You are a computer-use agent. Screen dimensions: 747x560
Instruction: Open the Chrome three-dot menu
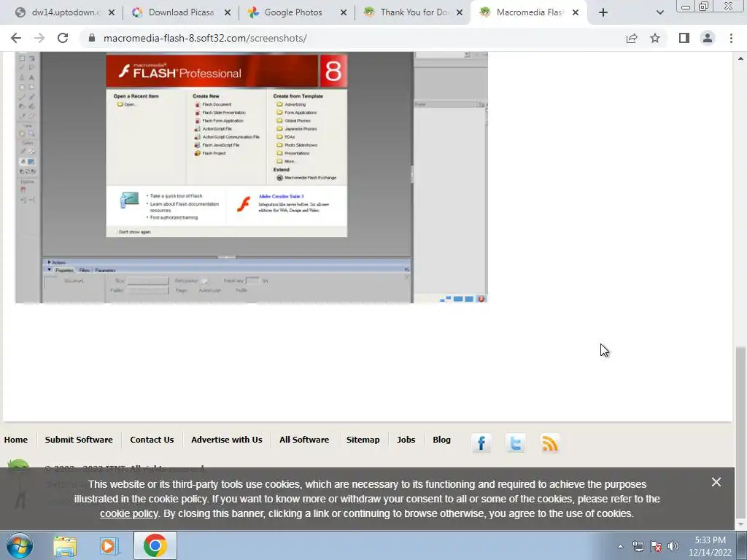coord(731,38)
